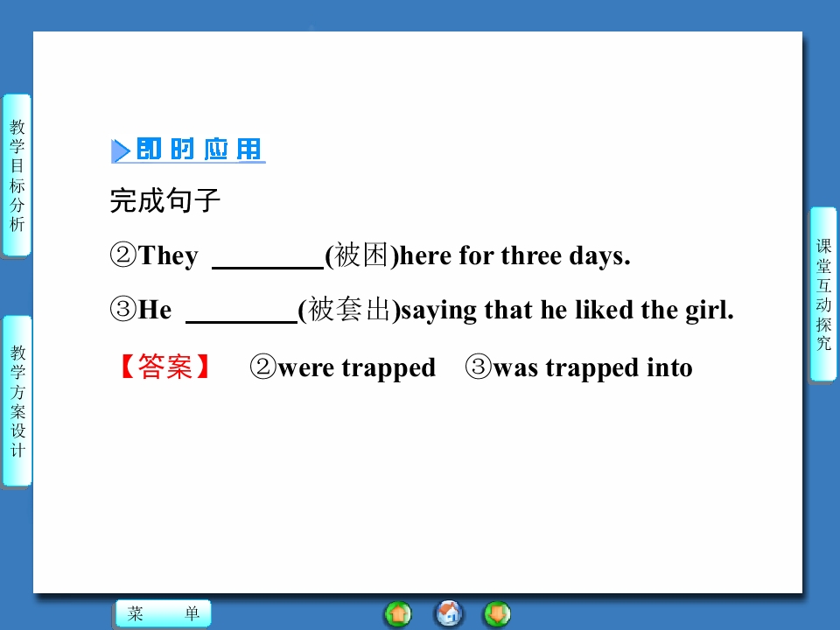Screen dimensions: 840x630
Task: Select answer text 'was trapped into'
Action: (x=592, y=368)
